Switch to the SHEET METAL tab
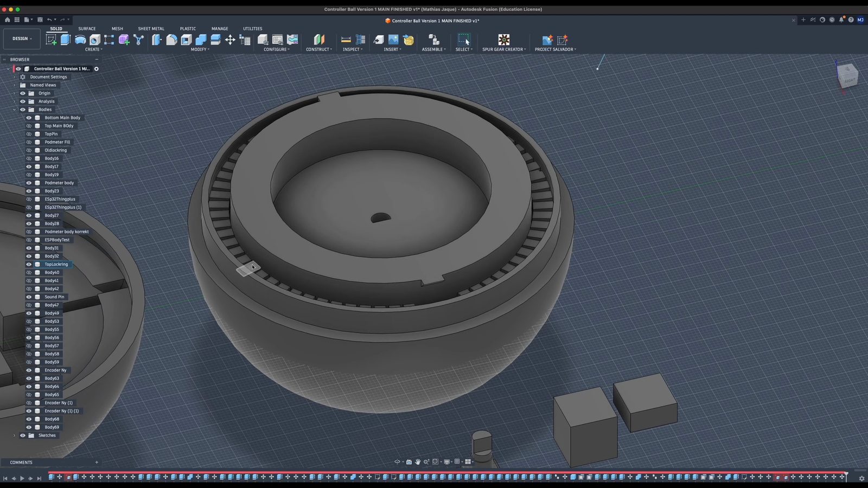The height and width of the screenshot is (488, 868). (151, 29)
